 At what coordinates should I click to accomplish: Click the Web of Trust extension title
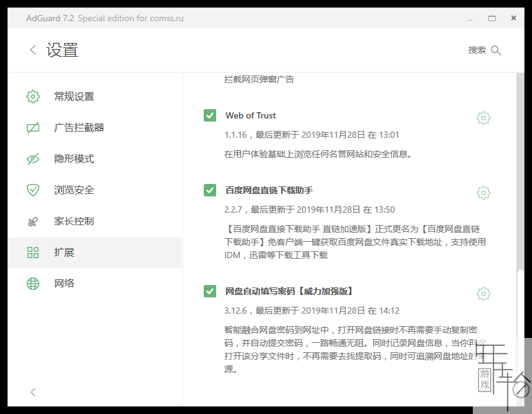click(250, 115)
